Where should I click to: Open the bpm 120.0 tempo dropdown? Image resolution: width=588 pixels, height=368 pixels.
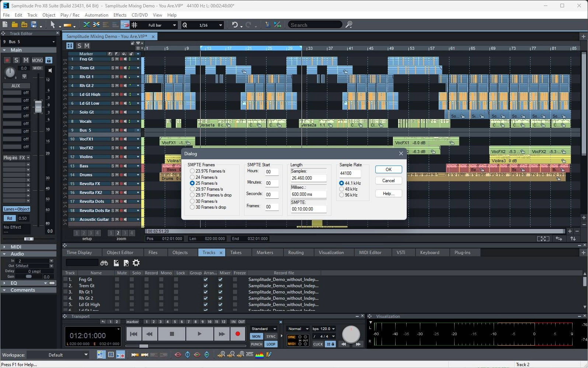click(324, 329)
